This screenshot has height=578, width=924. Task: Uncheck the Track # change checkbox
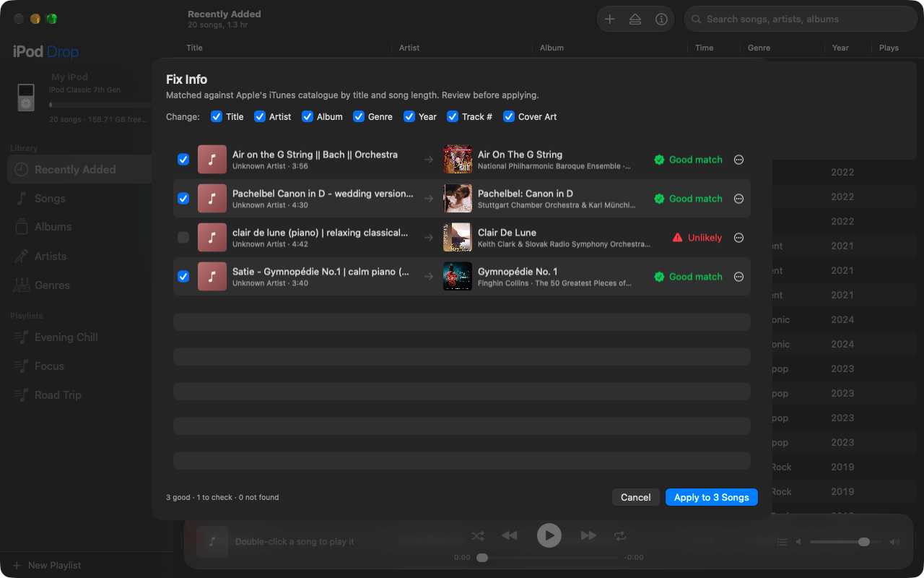(453, 116)
